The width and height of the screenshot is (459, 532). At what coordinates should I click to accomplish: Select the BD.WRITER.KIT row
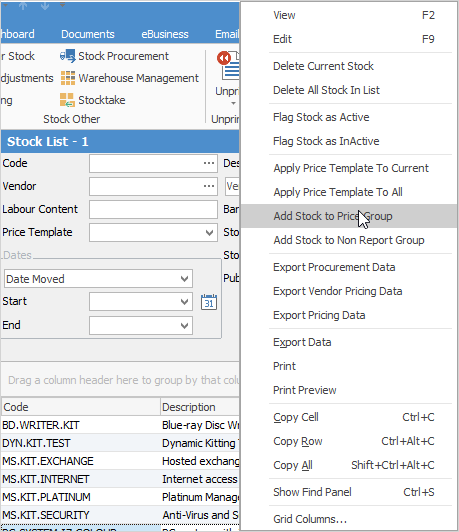[x=120, y=425]
